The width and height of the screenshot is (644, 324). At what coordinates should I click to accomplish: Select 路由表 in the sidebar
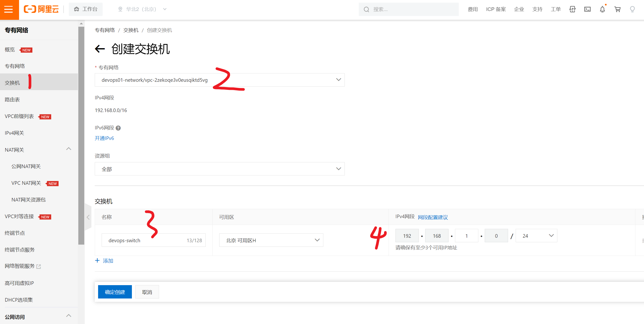[12, 100]
